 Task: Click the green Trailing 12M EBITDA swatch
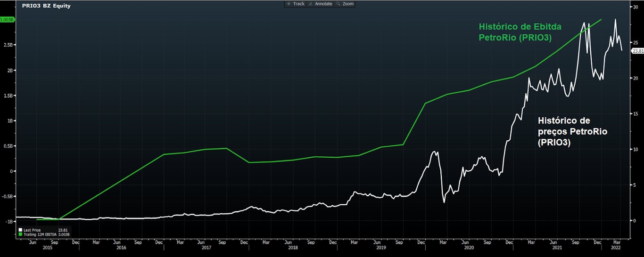click(x=20, y=234)
